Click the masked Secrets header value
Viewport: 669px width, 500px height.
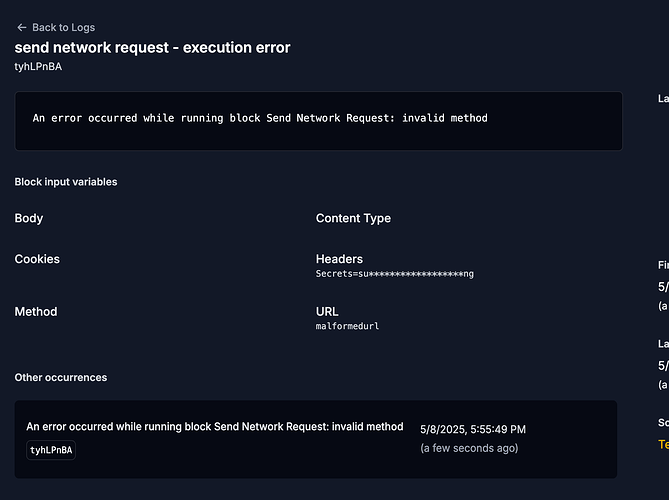[x=395, y=273]
